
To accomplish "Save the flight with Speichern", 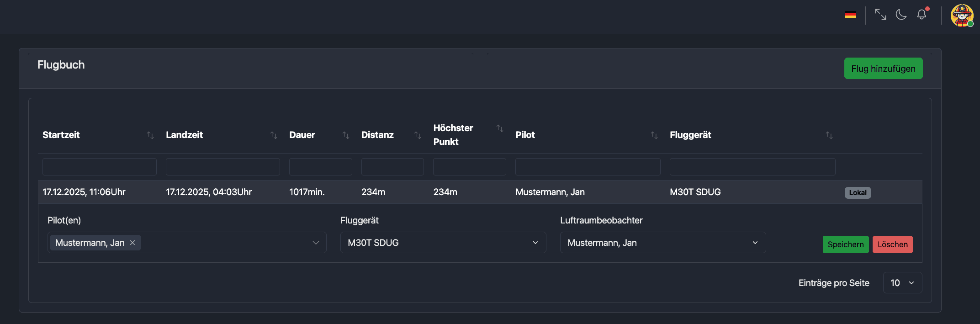I will tap(845, 244).
